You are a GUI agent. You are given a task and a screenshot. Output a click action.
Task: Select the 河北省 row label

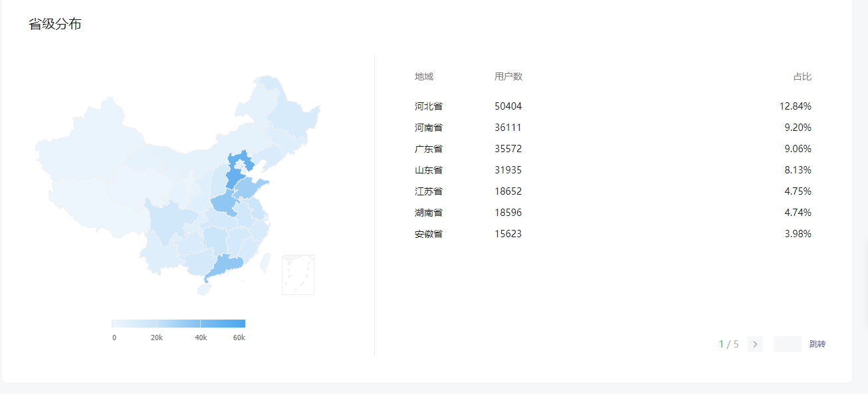pyautogui.click(x=429, y=106)
